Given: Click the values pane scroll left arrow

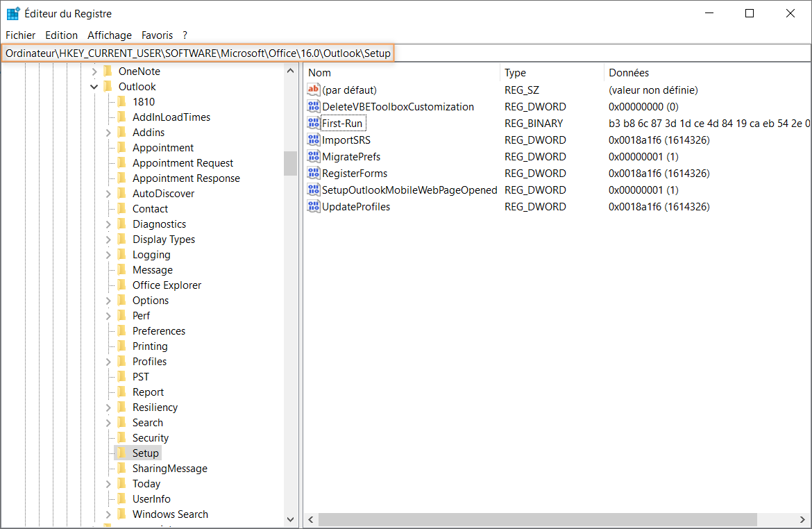Looking at the screenshot, I should pyautogui.click(x=311, y=519).
